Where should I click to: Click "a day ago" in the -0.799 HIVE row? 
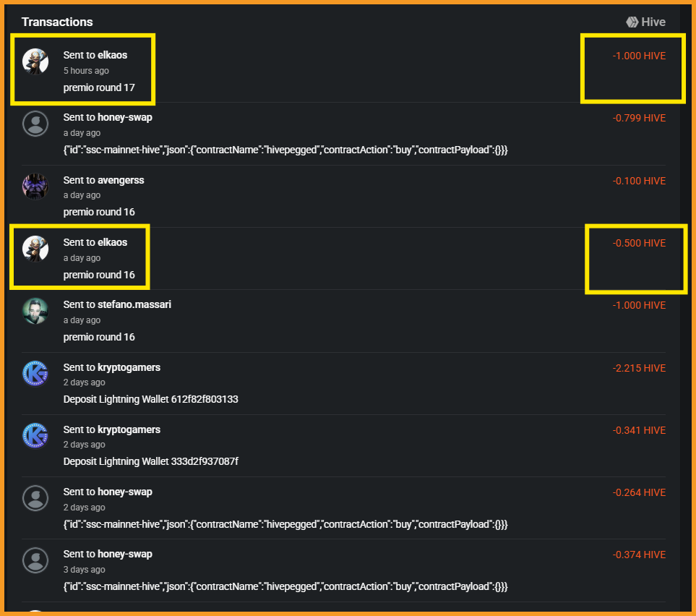tap(82, 133)
